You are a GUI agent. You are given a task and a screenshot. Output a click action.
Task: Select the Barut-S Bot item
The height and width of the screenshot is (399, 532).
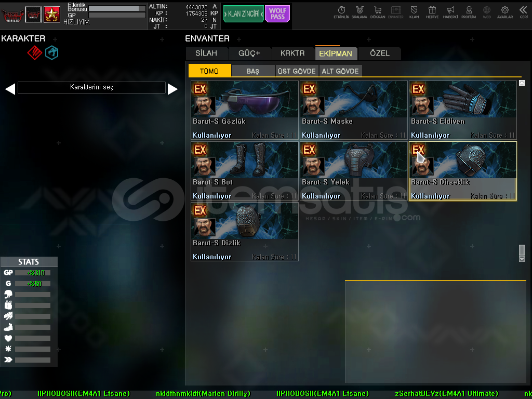point(245,170)
